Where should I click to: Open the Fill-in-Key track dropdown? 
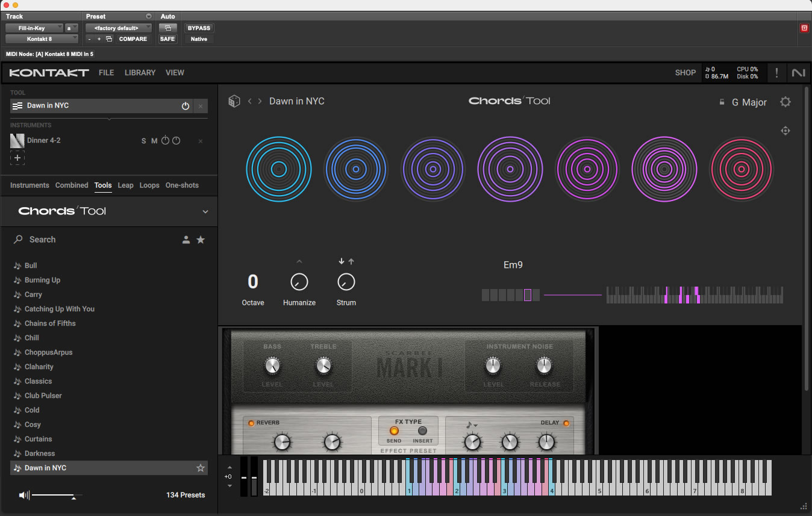click(34, 28)
